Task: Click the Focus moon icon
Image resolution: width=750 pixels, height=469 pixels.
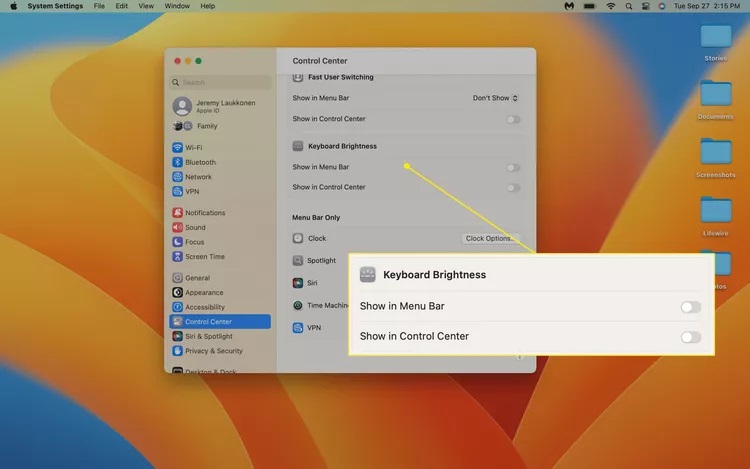Action: [177, 242]
